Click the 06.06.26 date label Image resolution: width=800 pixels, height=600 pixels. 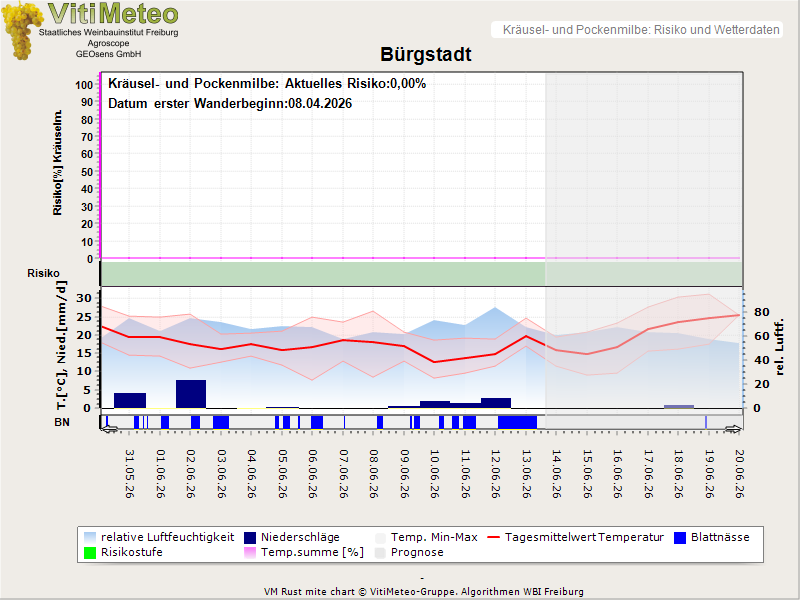[x=313, y=473]
